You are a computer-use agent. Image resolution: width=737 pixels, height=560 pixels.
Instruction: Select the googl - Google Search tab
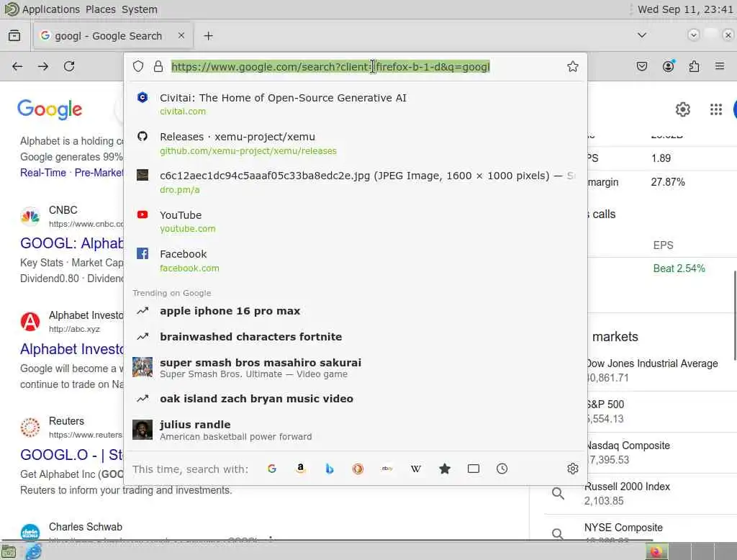pyautogui.click(x=113, y=36)
